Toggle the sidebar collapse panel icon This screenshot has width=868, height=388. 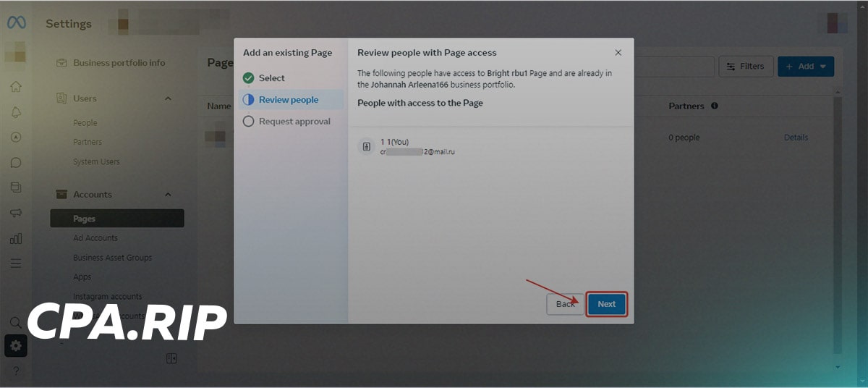(x=171, y=358)
